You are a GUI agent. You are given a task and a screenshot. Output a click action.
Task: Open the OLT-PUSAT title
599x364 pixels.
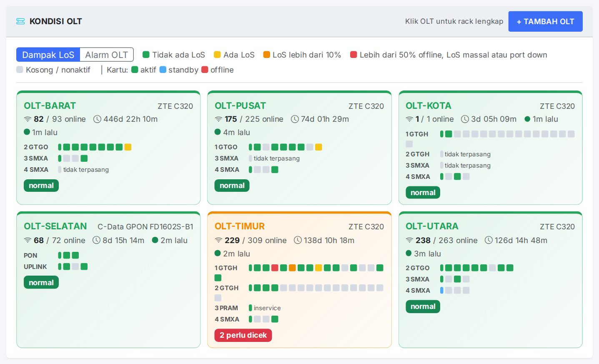click(x=240, y=106)
